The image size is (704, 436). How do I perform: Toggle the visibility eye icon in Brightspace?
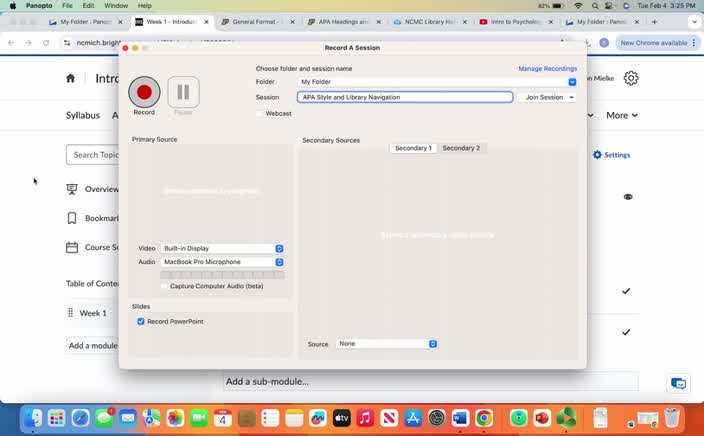[x=628, y=197]
